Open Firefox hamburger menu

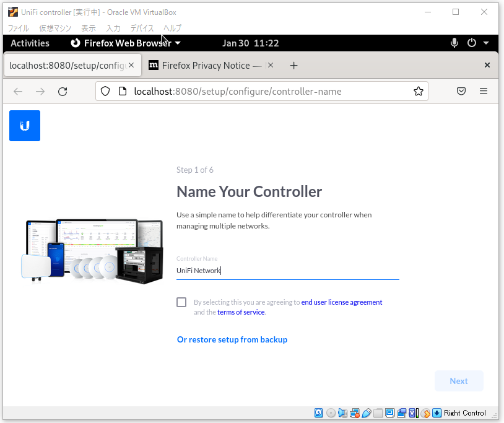click(x=484, y=91)
